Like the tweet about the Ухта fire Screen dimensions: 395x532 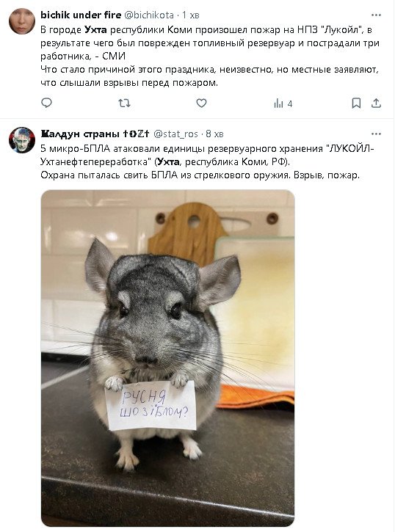tap(202, 103)
